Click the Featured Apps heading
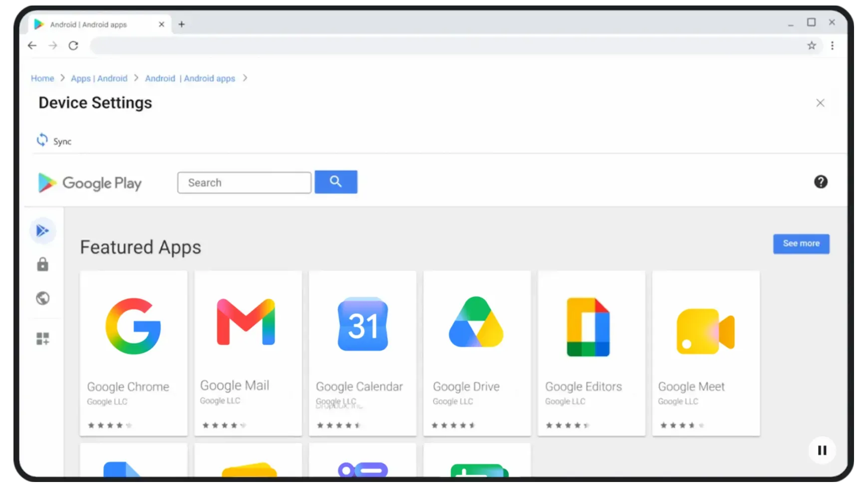 coord(140,247)
